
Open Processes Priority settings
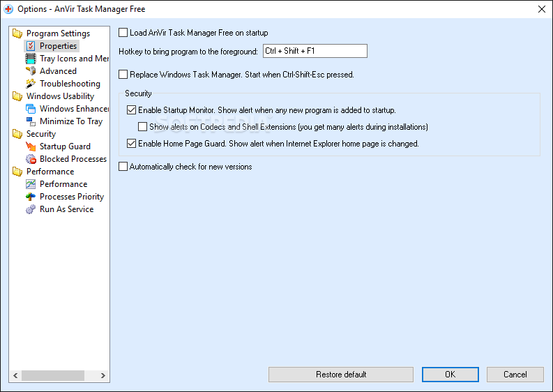[72, 197]
